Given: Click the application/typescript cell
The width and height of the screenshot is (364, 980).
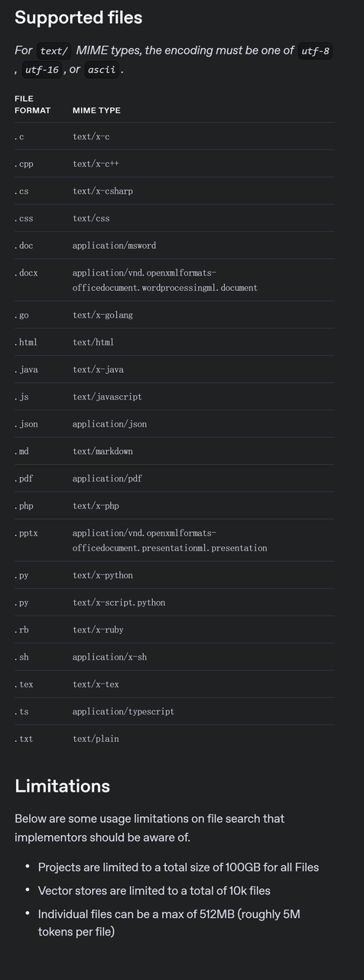Looking at the screenshot, I should (x=123, y=712).
